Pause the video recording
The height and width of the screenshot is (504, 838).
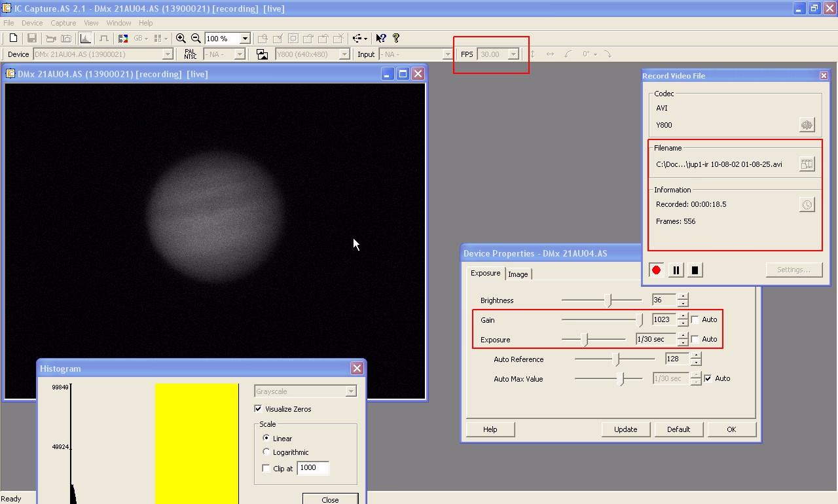click(676, 270)
